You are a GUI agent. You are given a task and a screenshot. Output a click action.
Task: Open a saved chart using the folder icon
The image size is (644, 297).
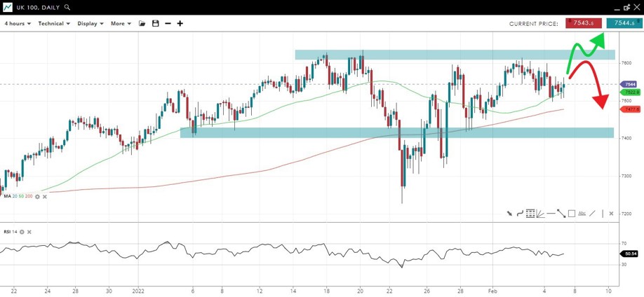pos(142,24)
